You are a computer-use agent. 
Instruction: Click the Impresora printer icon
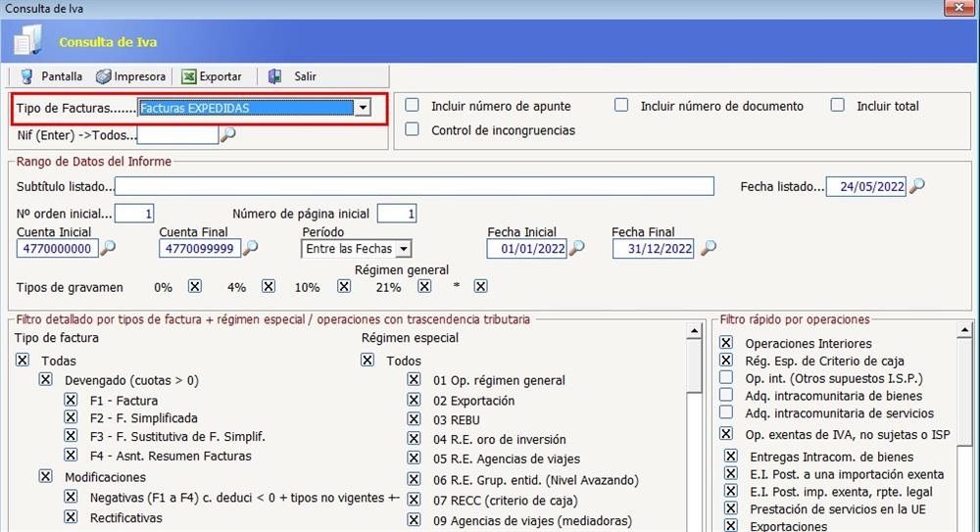pos(103,76)
